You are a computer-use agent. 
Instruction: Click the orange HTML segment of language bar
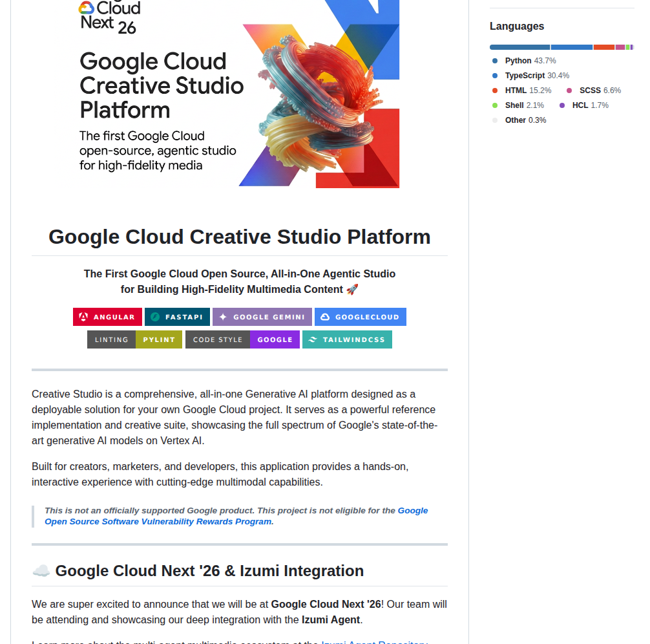[x=604, y=47]
